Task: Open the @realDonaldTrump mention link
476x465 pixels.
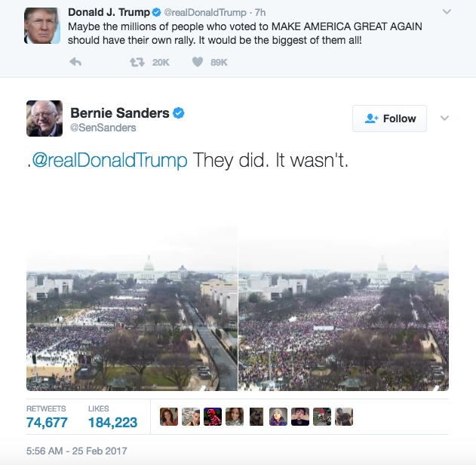Action: click(x=109, y=160)
